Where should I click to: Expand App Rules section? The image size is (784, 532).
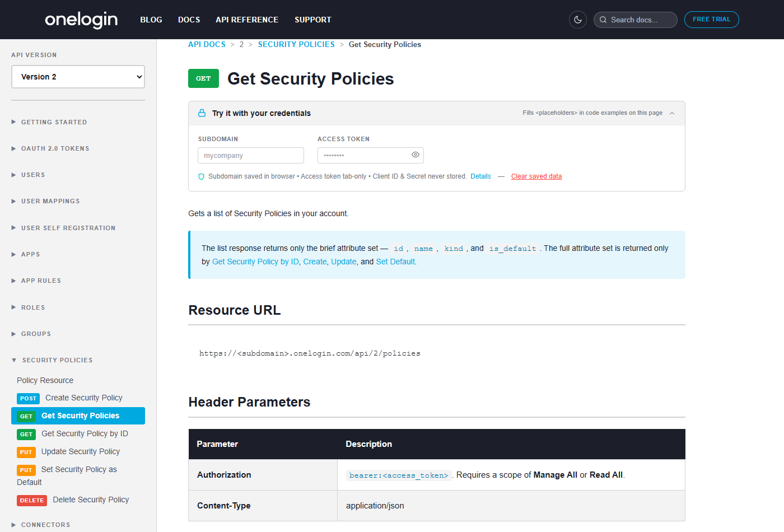pyautogui.click(x=36, y=281)
